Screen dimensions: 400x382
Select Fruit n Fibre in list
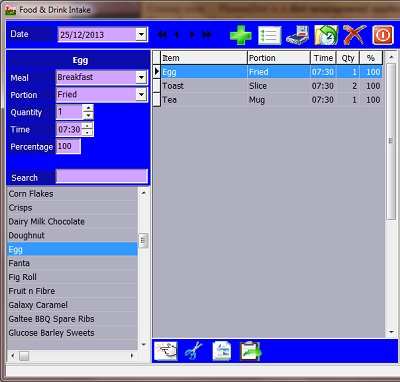click(x=72, y=291)
